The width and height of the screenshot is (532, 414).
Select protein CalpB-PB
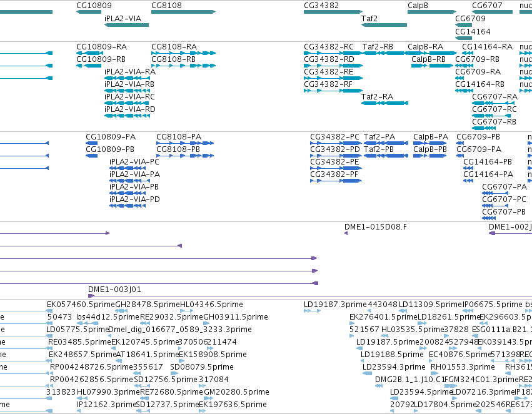430,156
